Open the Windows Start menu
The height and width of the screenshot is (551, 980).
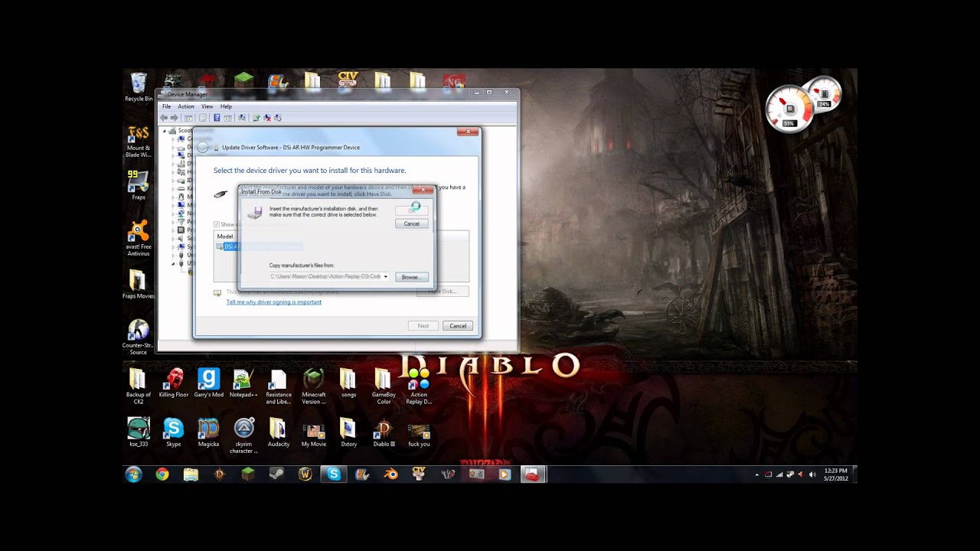point(133,474)
